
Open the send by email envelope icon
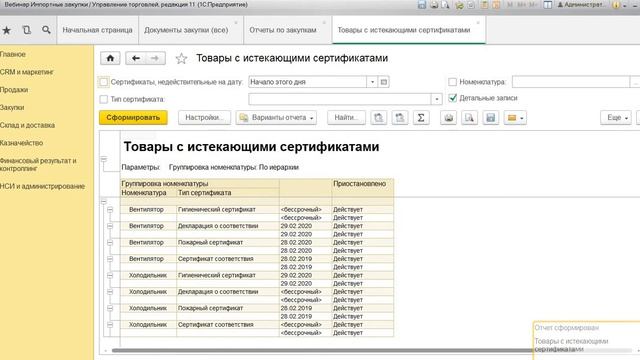(x=515, y=118)
